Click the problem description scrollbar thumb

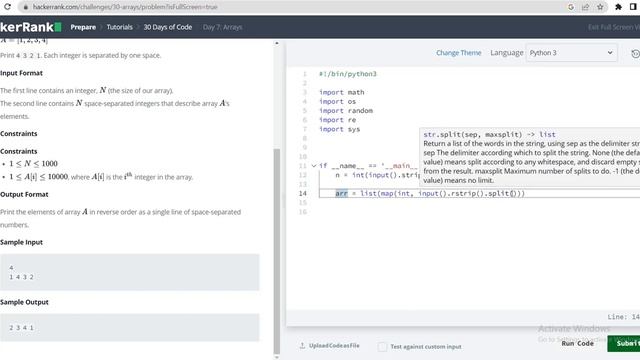(277, 251)
